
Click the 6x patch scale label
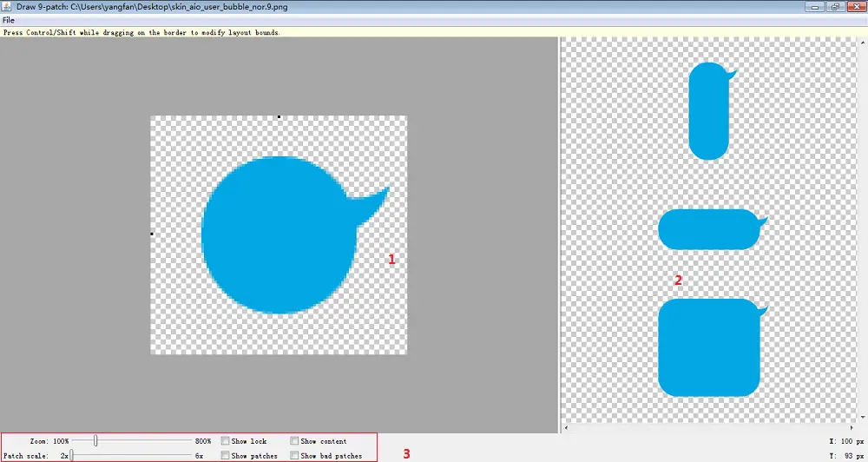200,455
